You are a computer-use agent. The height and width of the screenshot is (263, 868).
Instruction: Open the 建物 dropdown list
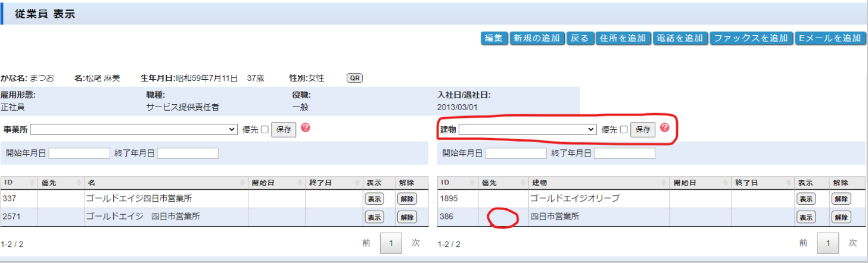click(528, 130)
